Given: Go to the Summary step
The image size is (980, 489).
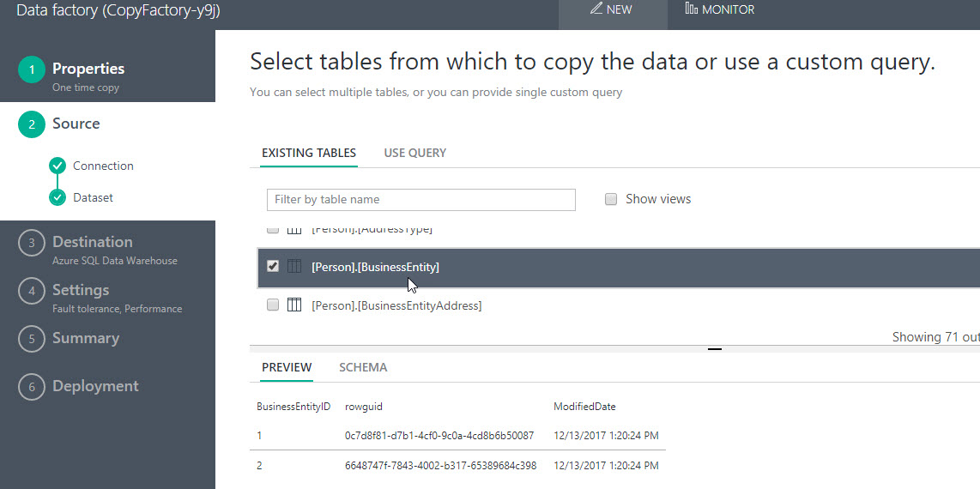Looking at the screenshot, I should click(x=86, y=338).
